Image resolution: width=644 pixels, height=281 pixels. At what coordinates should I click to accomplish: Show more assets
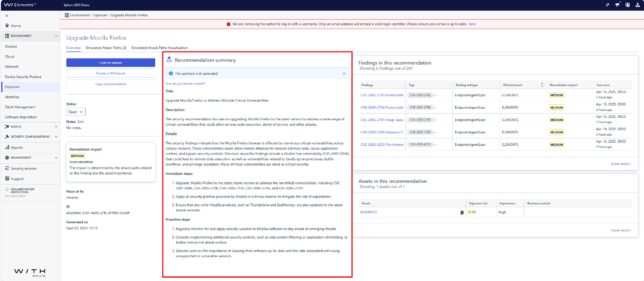[x=621, y=230]
